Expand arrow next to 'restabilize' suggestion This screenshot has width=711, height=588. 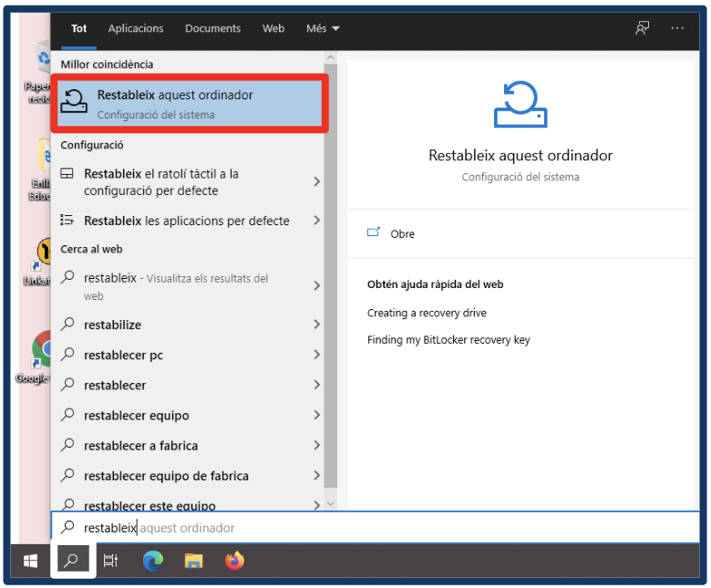coord(316,325)
